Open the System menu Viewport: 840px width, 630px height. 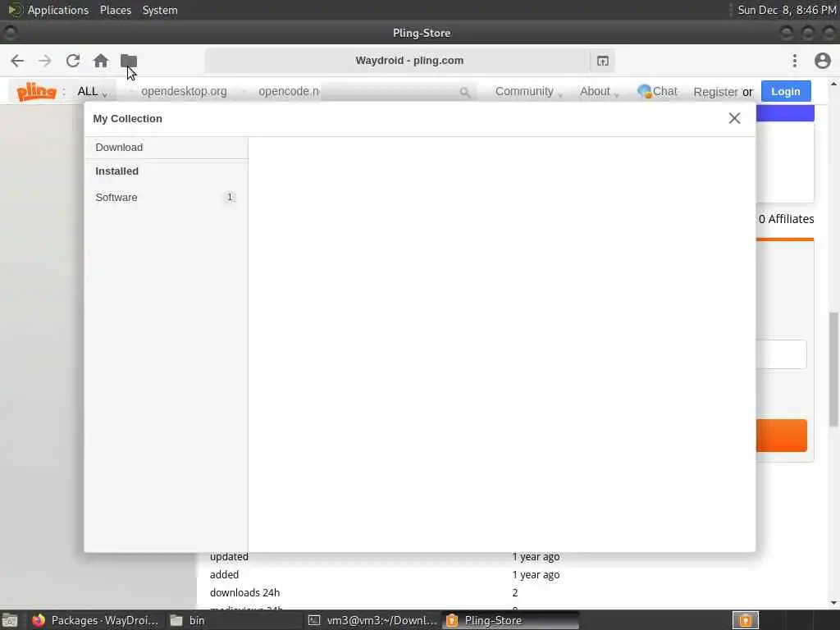click(160, 10)
